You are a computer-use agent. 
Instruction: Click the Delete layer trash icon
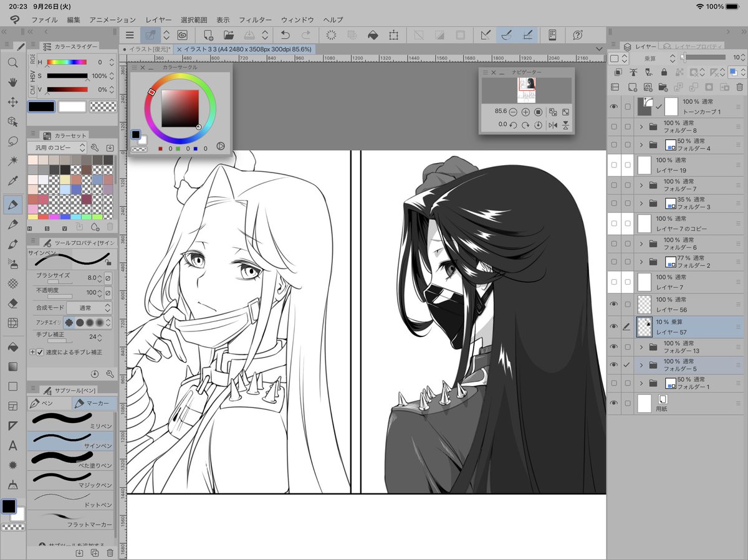pos(739,87)
